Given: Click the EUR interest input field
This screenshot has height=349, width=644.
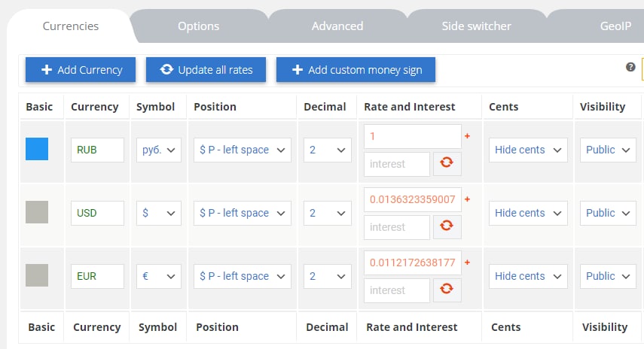Looking at the screenshot, I should 397,290.
